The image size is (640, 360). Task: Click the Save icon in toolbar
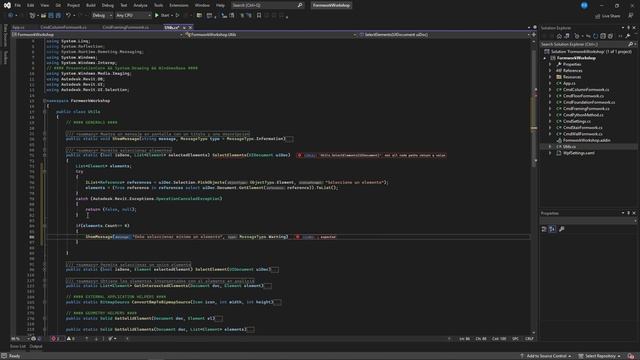click(51, 16)
